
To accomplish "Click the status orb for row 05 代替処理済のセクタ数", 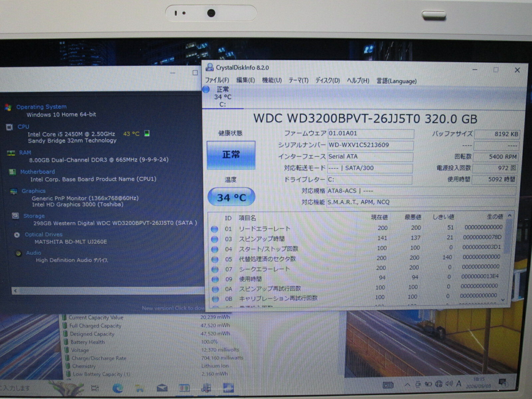I will 215,259.
